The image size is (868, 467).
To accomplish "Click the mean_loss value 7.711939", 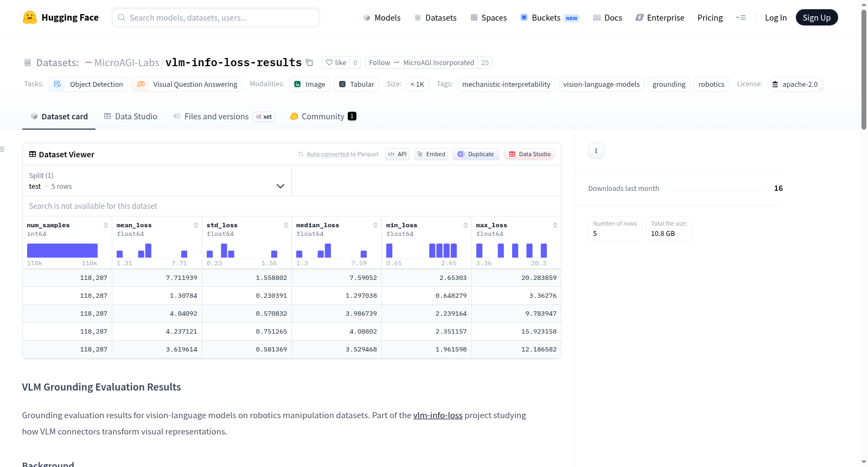I will point(182,278).
